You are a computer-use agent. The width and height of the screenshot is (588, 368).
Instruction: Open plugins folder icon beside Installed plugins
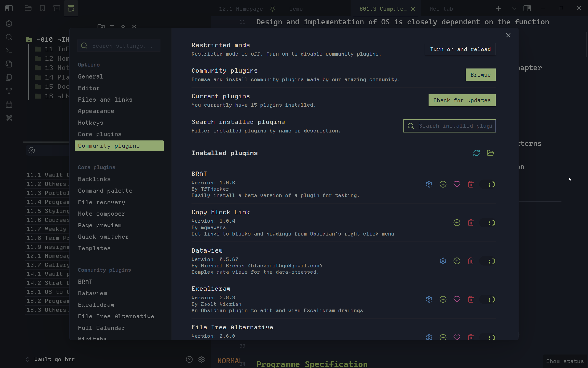[x=490, y=153]
